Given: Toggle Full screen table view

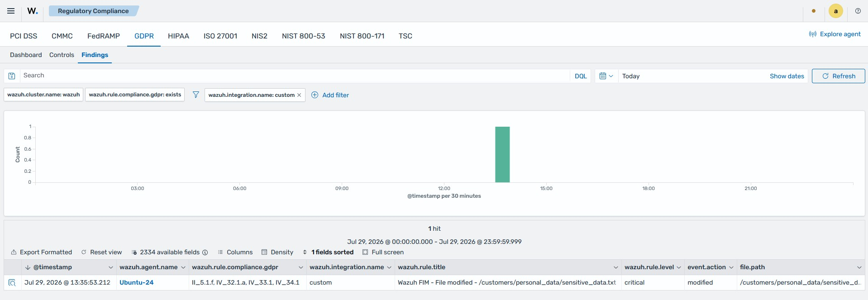Looking at the screenshot, I should coord(383,252).
